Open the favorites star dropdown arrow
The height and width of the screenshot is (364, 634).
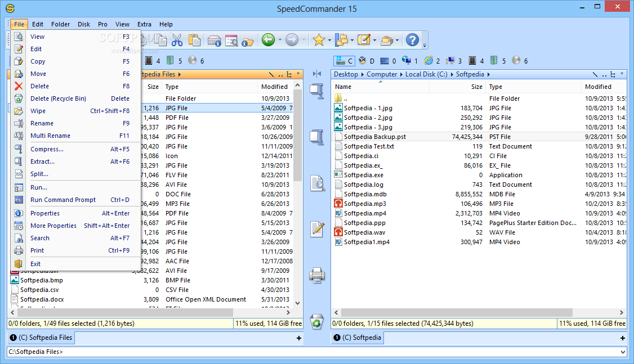point(329,40)
